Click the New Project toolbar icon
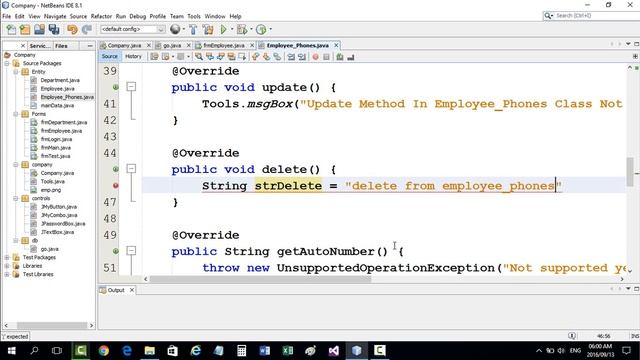The height and width of the screenshot is (360, 640). tap(25, 29)
